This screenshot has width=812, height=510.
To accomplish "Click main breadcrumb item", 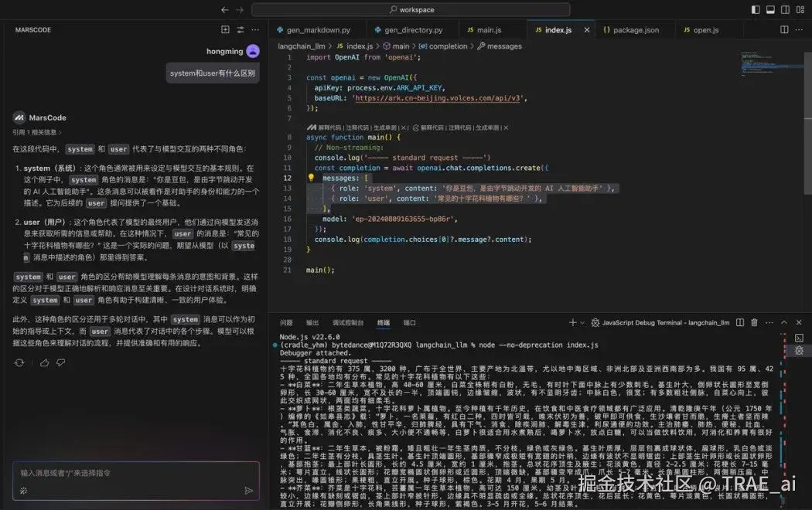I will pyautogui.click(x=396, y=46).
